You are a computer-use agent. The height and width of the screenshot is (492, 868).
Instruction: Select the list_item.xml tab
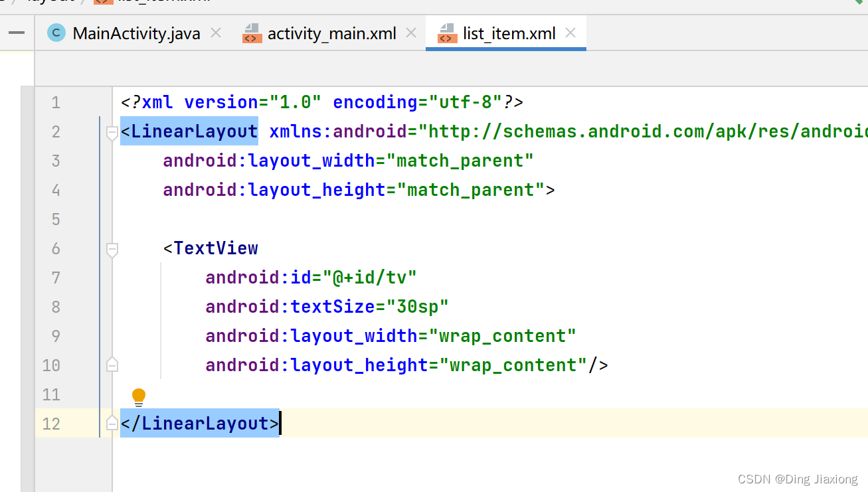[509, 33]
